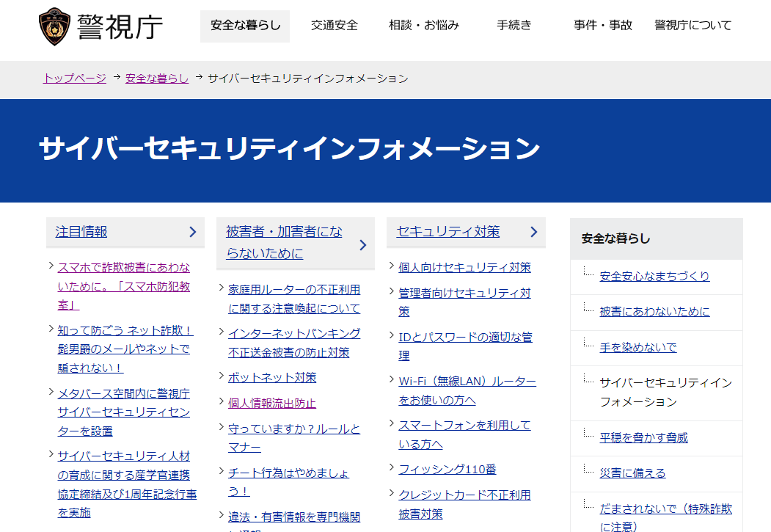Select 手を染めないで in sidebar
The height and width of the screenshot is (532, 771).
[x=637, y=347]
